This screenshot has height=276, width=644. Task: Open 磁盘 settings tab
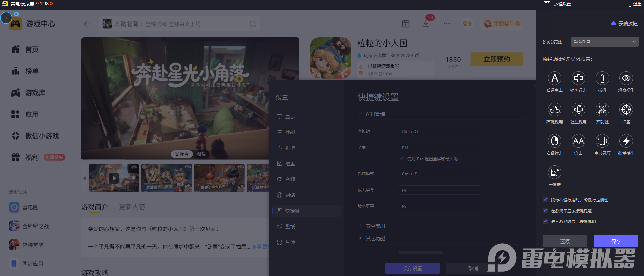tap(306, 164)
